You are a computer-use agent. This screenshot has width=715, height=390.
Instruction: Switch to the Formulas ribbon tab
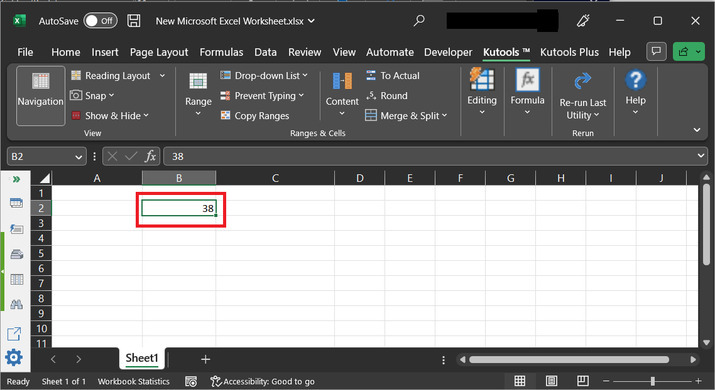[221, 52]
